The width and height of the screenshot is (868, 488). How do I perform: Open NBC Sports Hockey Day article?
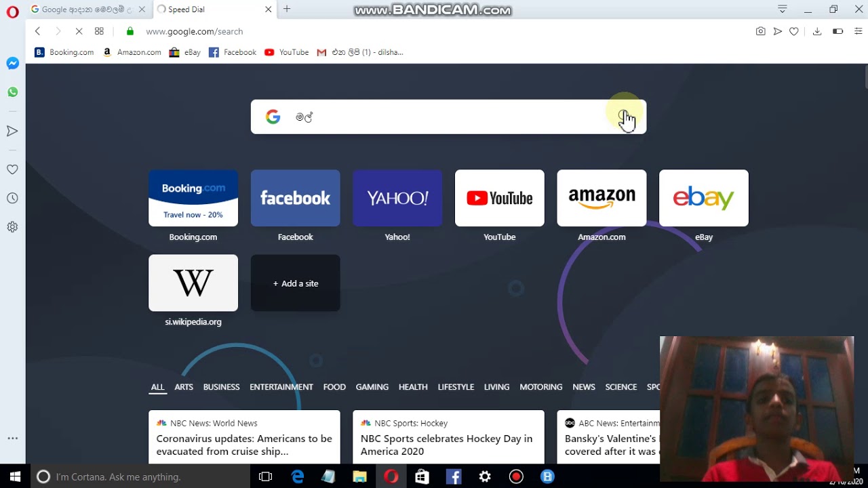[448, 437]
